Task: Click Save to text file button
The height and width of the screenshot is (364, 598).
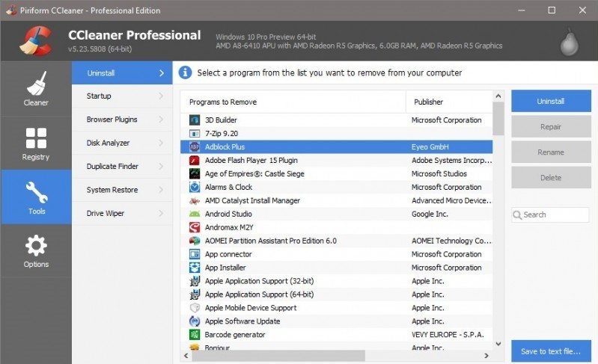Action: [x=551, y=351]
